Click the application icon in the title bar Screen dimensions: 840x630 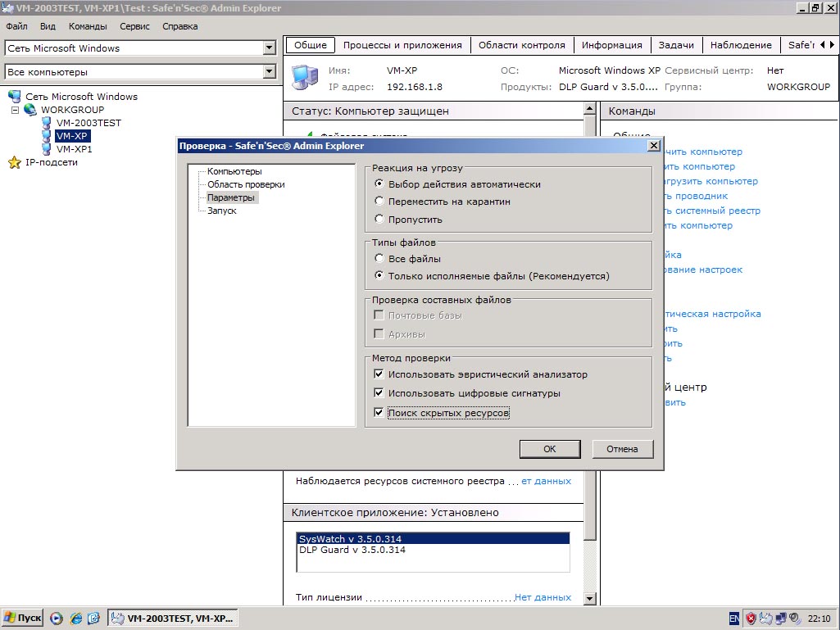[7, 8]
